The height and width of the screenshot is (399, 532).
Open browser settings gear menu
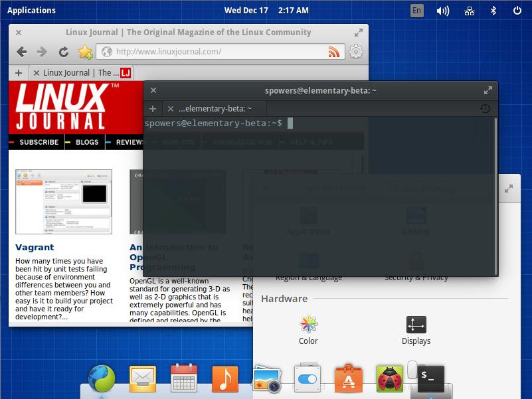click(x=355, y=52)
